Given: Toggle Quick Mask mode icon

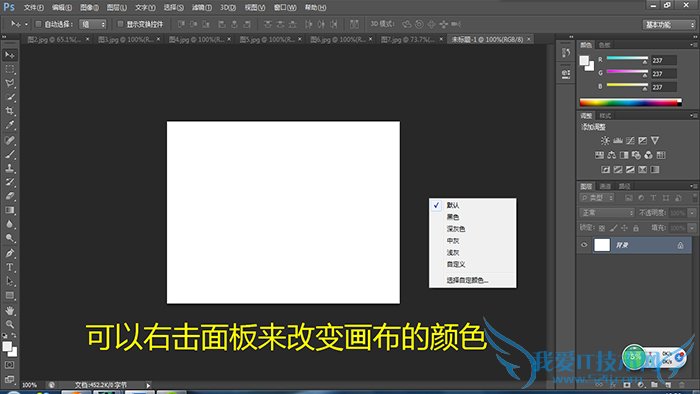Looking at the screenshot, I should pyautogui.click(x=10, y=365).
